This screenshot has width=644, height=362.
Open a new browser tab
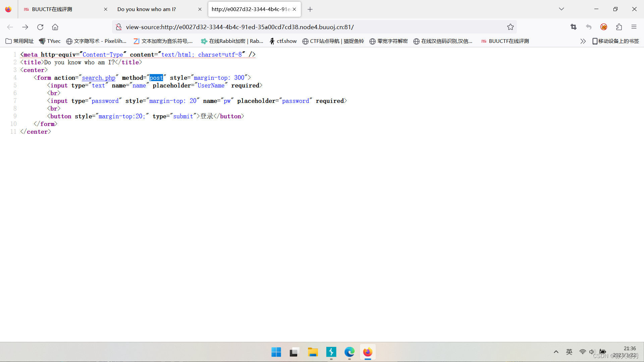310,9
